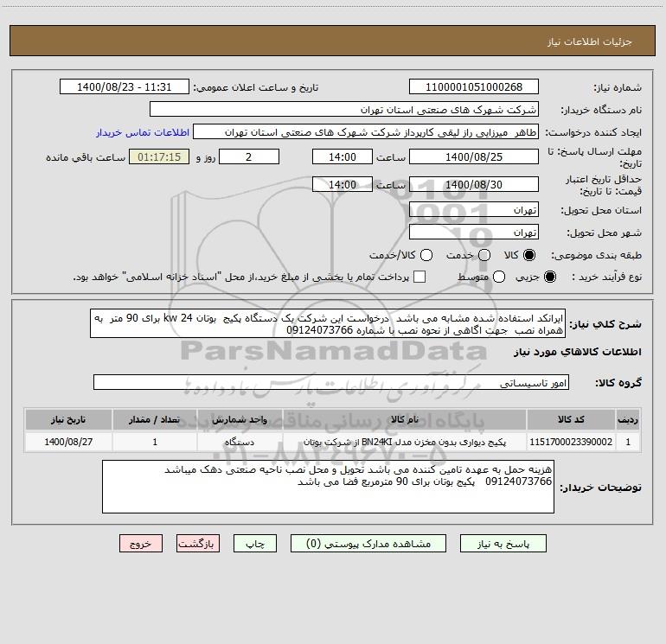
Task: Click the نام کالا column header
Action: 405,419
